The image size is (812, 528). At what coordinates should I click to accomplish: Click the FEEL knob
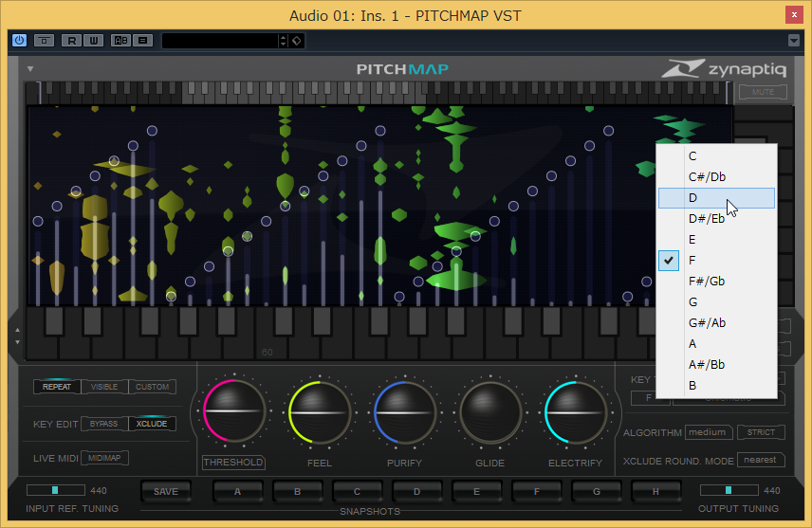pos(320,412)
